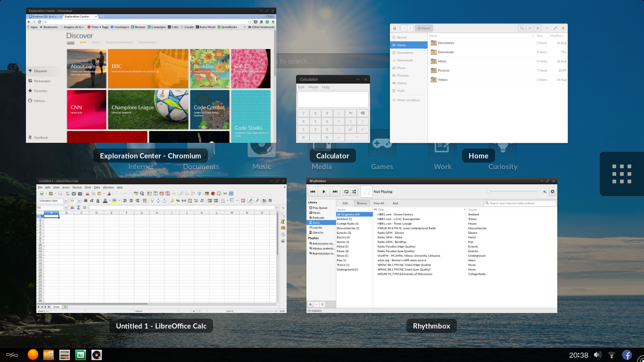The width and height of the screenshot is (644, 362).
Task: Toggle the Browse button in Rhythmbox
Action: point(362,203)
